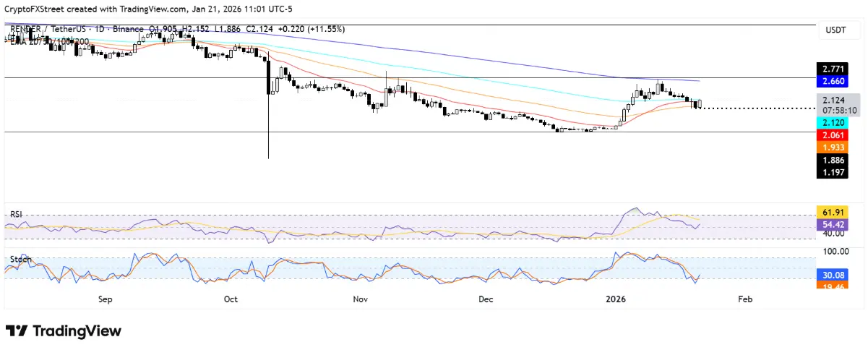This screenshot has width=868, height=350.
Task: Click the blue 2.660 EMA price label
Action: [831, 80]
